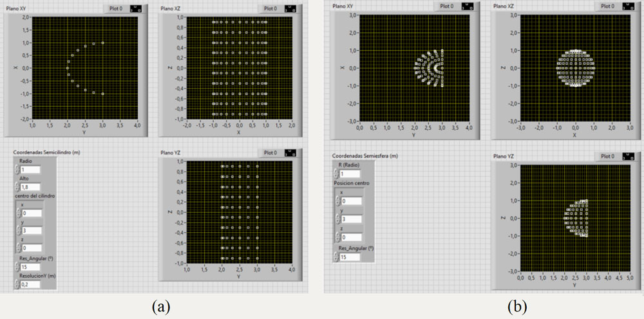Click the stepper beside the R (Radio) field

337,174
